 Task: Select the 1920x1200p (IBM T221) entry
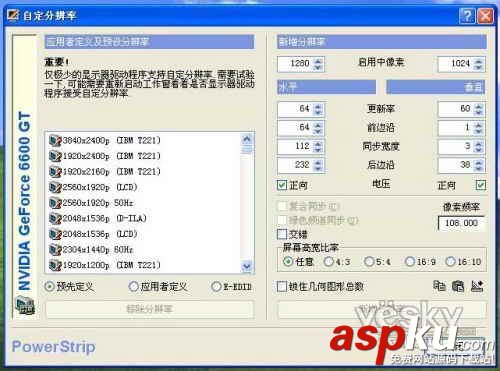coord(111,265)
